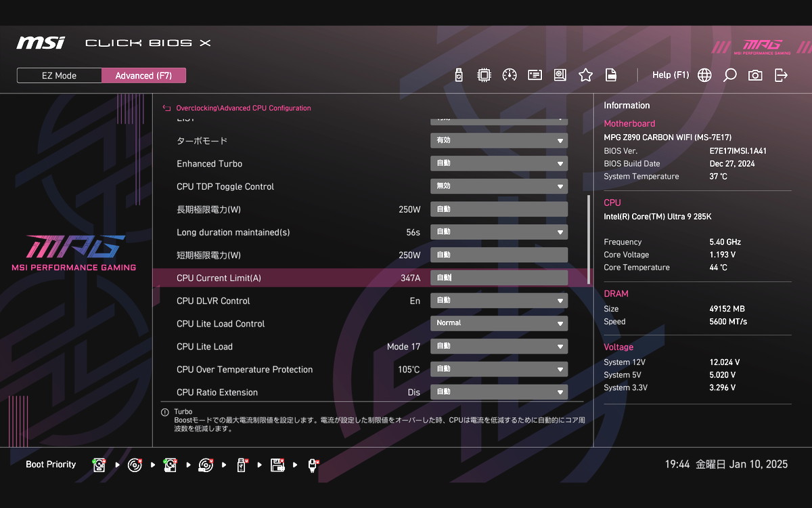Click the settings list scrollbar
812x508 pixels.
[x=589, y=238]
